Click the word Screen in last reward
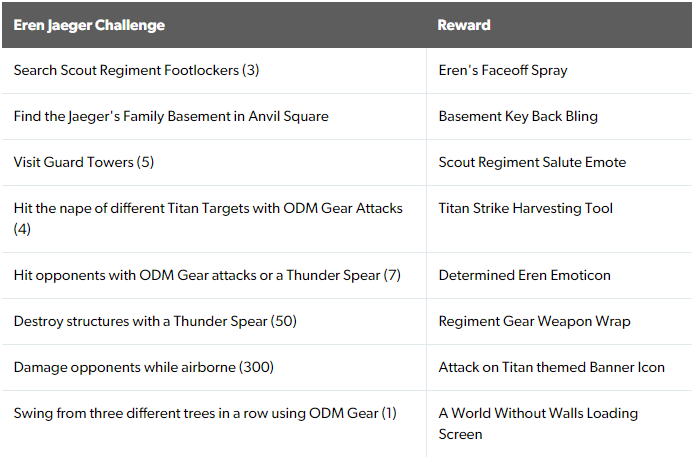Screen dimensions: 694x461 460,434
